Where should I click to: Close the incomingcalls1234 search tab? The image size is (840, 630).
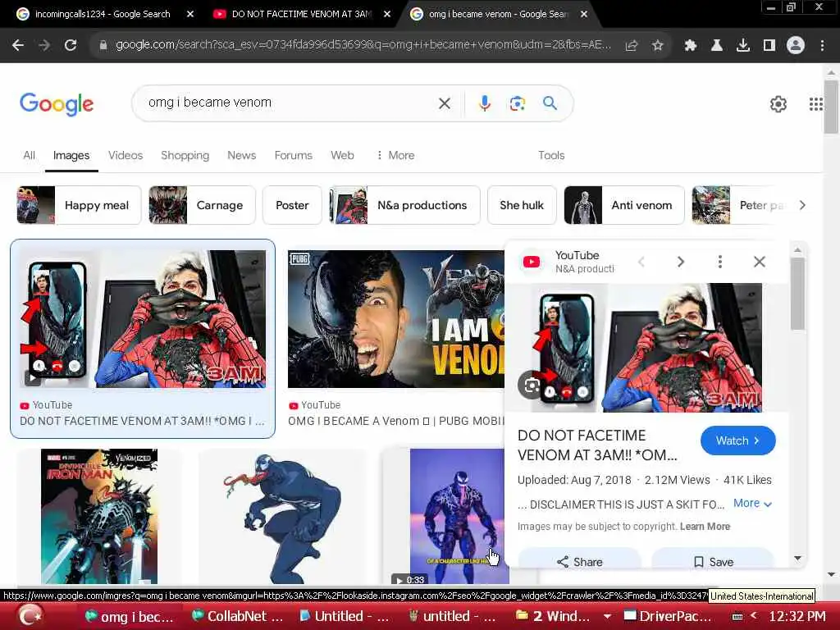tap(189, 14)
